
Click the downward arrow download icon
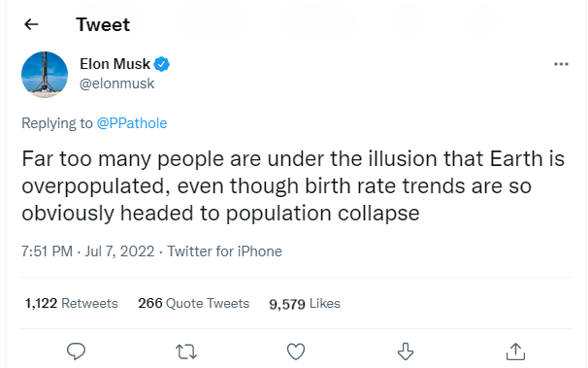[406, 351]
